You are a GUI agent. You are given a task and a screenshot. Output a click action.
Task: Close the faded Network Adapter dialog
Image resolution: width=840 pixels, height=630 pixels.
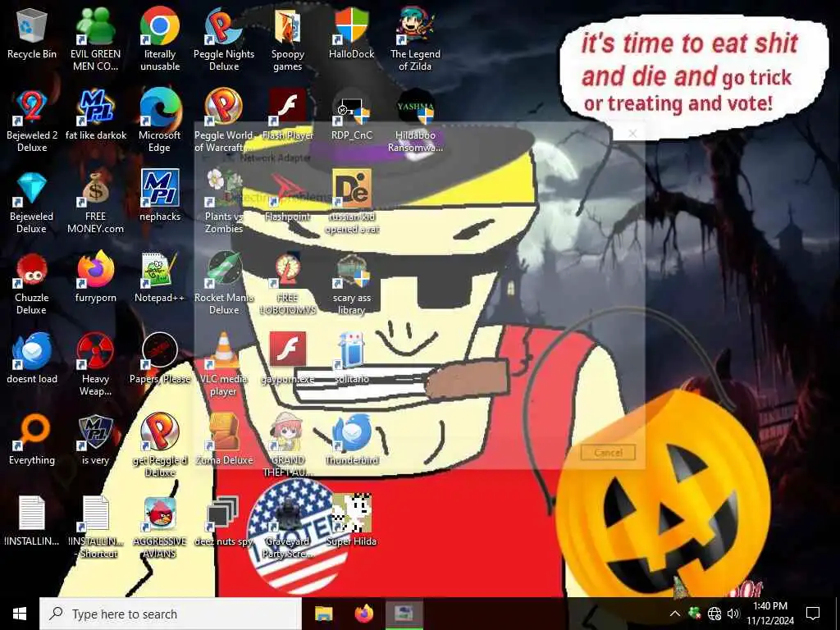click(x=632, y=134)
